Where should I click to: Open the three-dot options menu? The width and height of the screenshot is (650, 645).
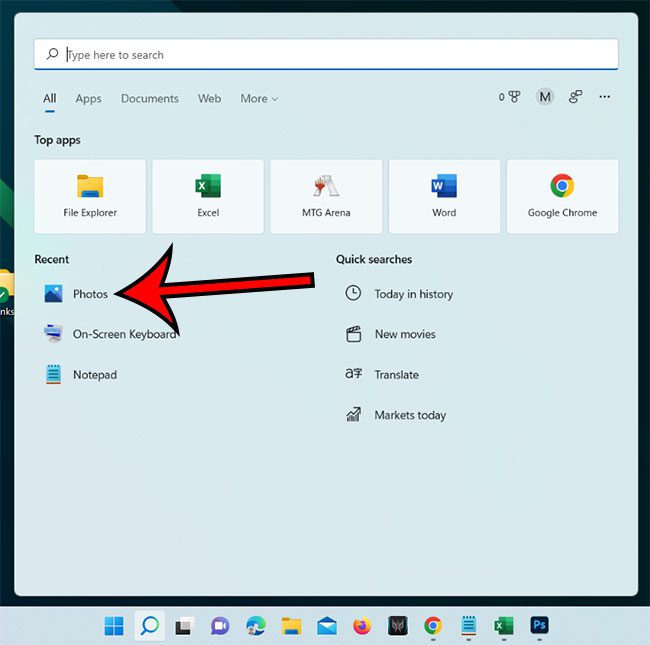pos(604,97)
